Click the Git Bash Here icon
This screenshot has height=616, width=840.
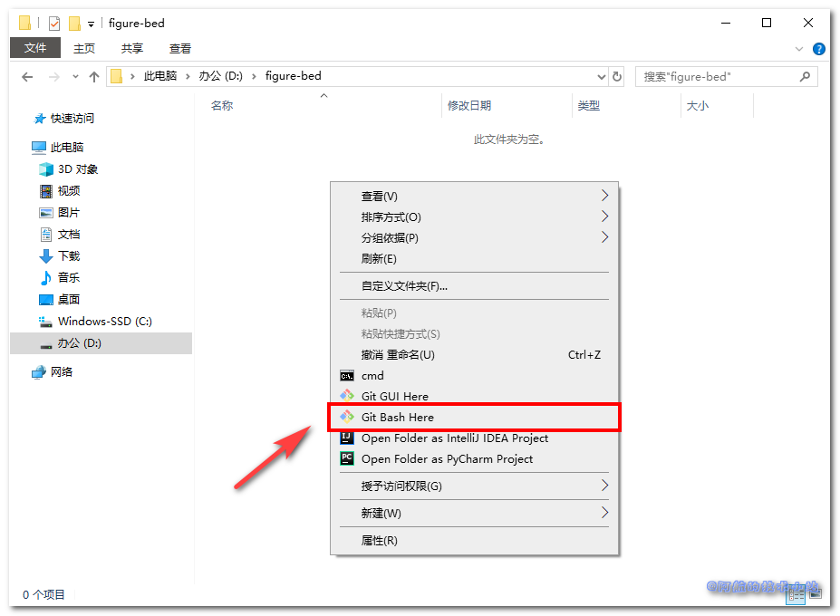[x=346, y=418]
